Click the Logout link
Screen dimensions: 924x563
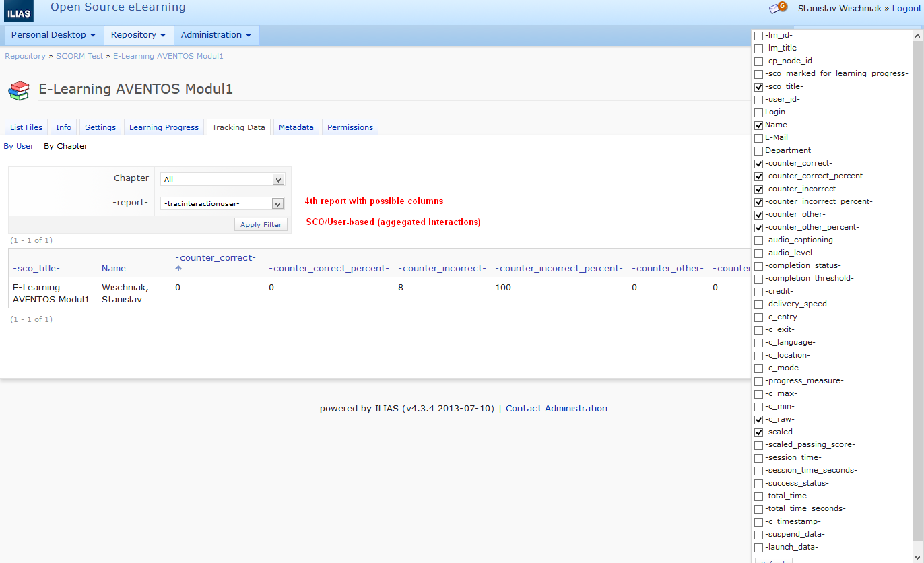click(x=906, y=9)
